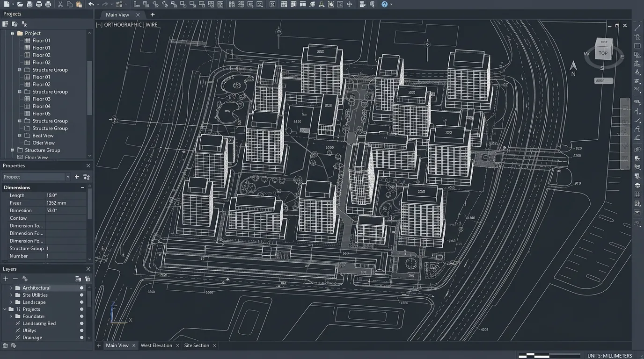The width and height of the screenshot is (644, 359).
Task: Add a new view tab with plus
Action: tap(152, 15)
